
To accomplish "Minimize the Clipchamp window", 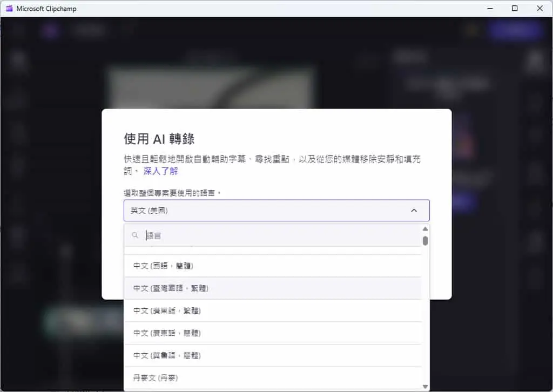I will (490, 9).
